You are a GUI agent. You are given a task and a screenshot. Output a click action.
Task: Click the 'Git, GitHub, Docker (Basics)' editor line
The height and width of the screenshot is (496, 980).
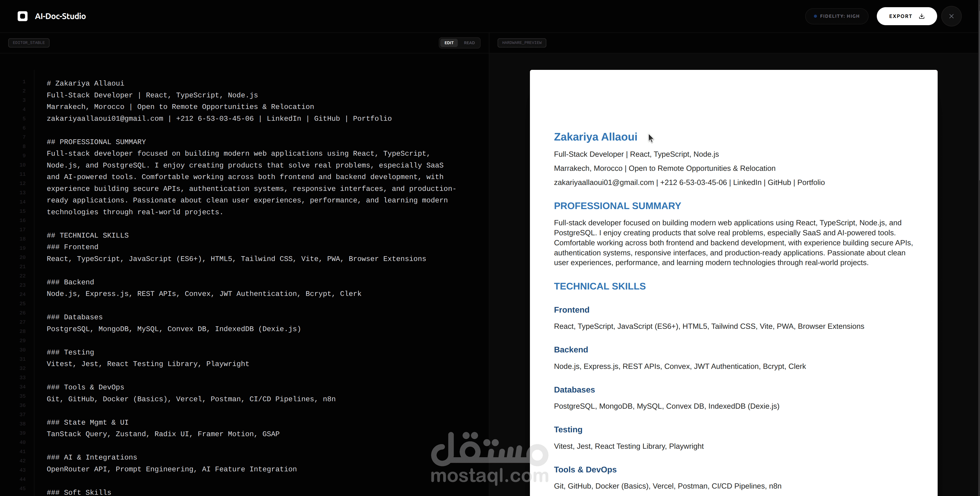(x=191, y=399)
